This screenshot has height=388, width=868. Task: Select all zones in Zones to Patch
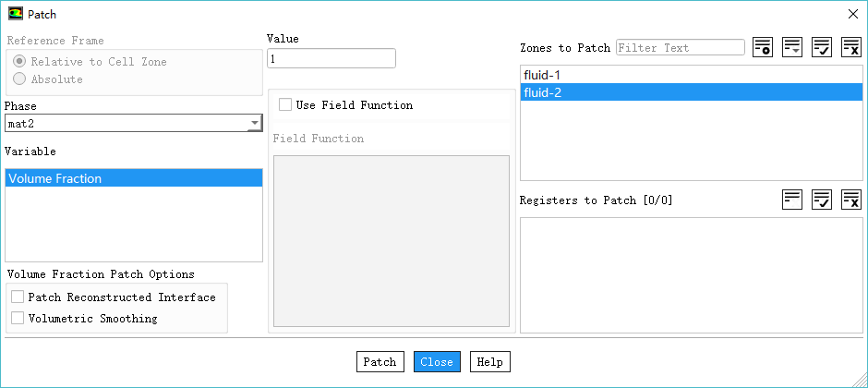pos(822,47)
